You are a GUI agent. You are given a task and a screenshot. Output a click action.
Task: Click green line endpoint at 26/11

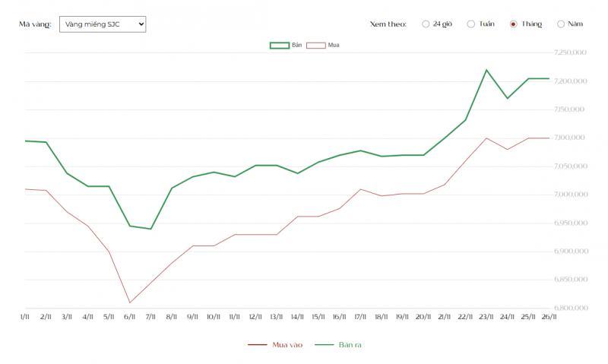pyautogui.click(x=549, y=78)
